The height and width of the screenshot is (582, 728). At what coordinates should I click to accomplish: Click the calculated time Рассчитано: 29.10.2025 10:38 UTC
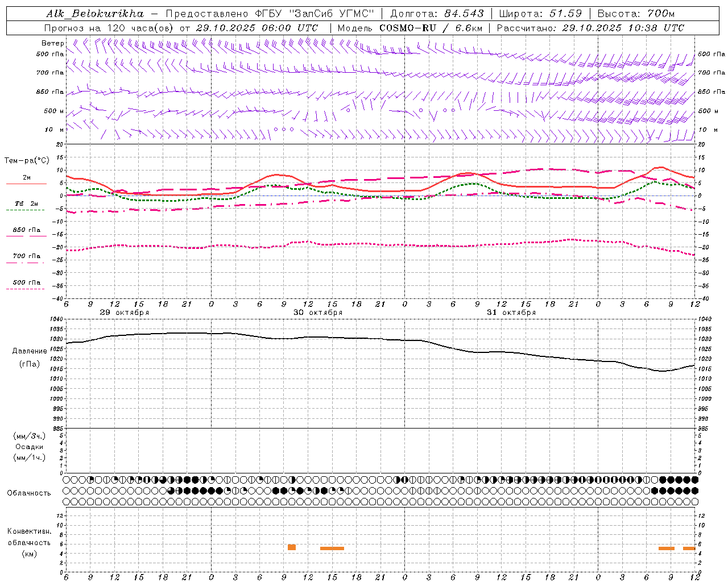[x=590, y=27]
